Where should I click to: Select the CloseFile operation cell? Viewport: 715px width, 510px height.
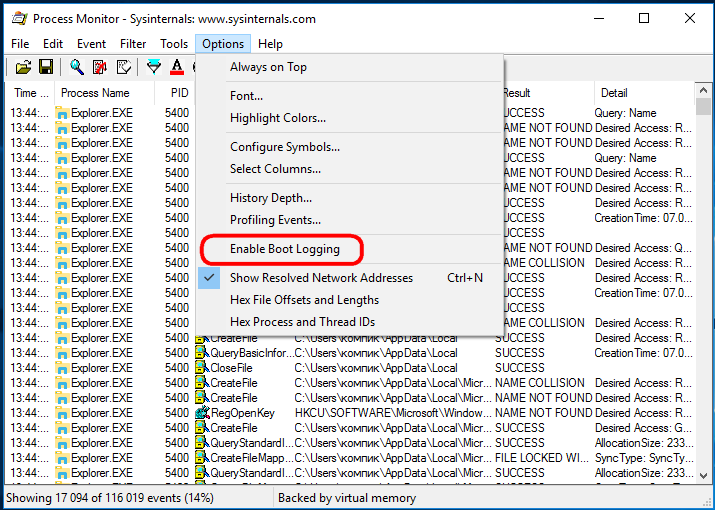[x=231, y=368]
